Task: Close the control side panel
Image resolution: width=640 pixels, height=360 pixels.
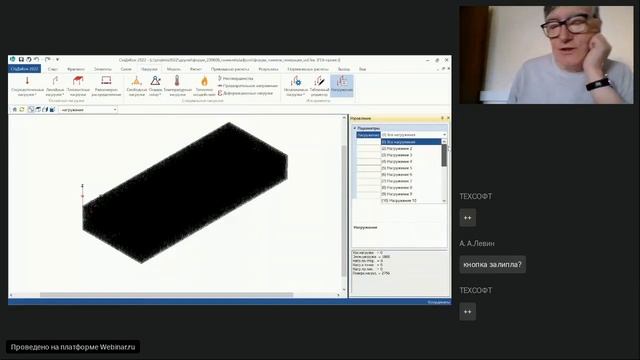Action: [448, 118]
